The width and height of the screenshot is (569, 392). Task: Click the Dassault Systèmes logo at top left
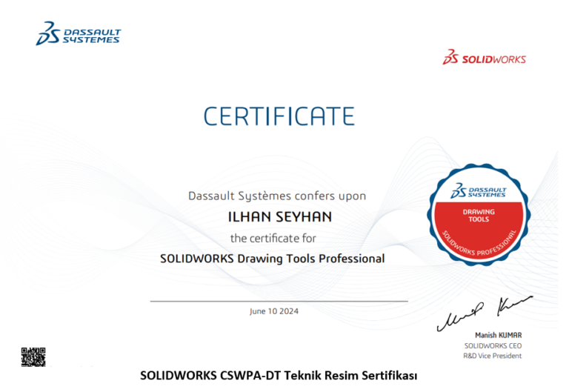(78, 33)
